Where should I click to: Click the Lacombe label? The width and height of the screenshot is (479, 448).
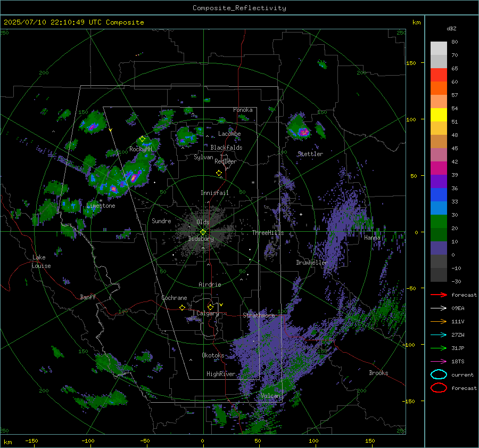(229, 134)
